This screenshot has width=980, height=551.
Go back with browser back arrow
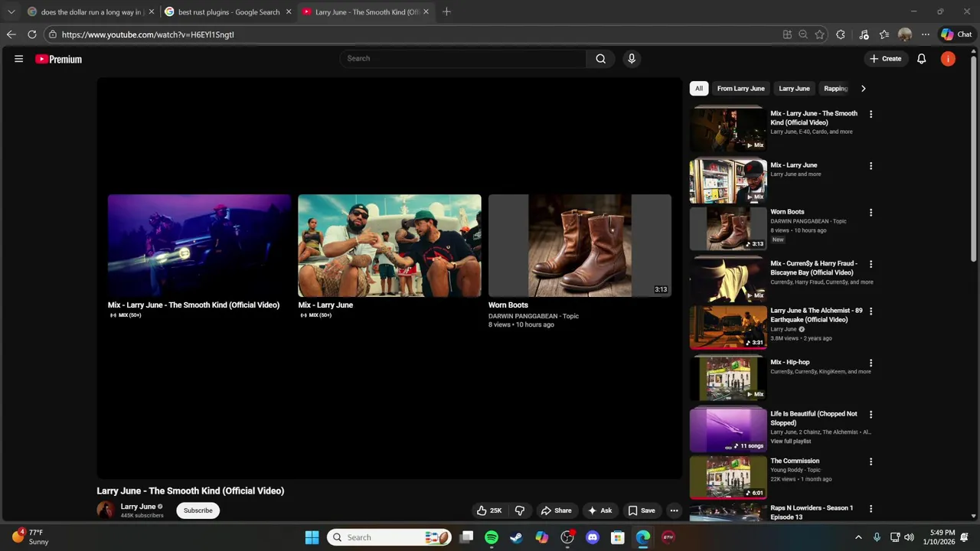coord(11,34)
